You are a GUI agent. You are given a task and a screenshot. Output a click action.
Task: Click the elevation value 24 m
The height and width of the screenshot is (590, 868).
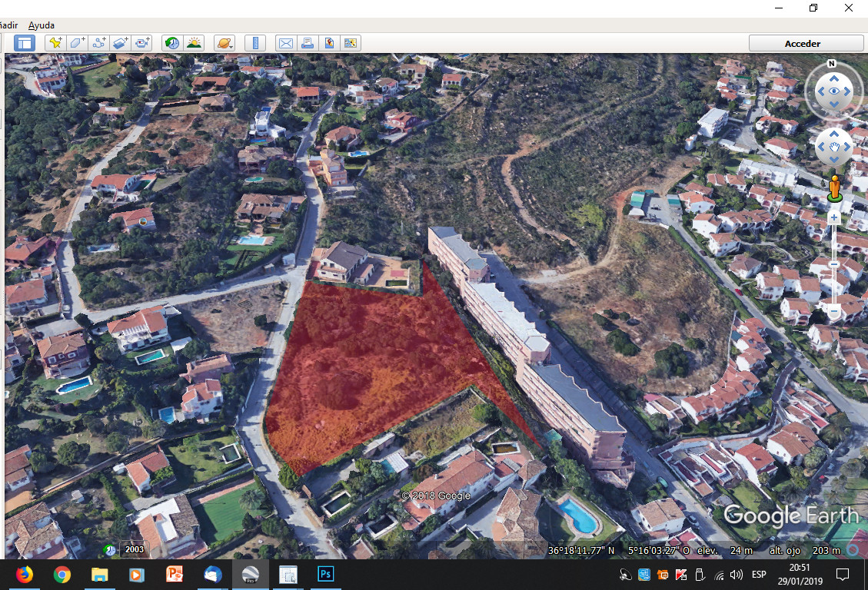[741, 550]
